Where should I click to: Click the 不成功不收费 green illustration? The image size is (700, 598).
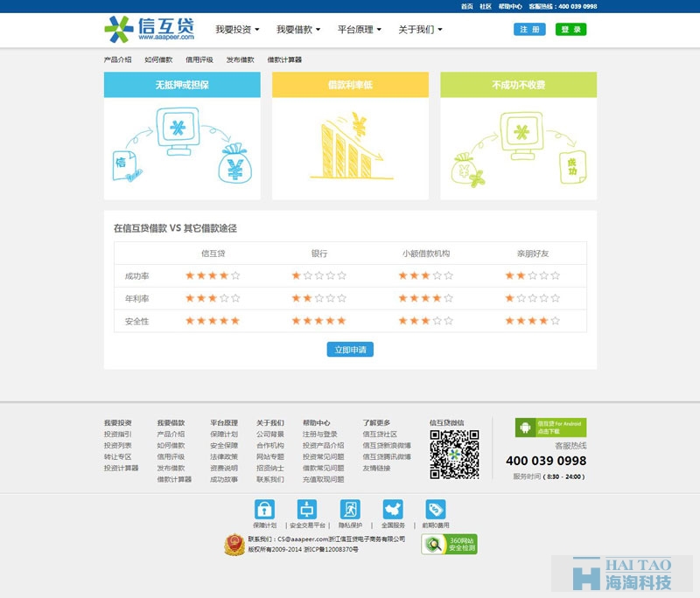[x=518, y=148]
